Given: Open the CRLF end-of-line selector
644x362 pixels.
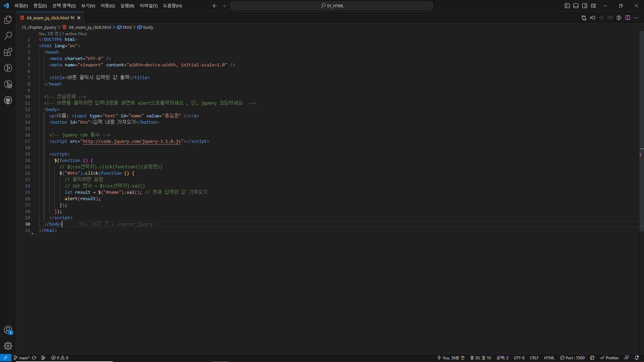Looking at the screenshot, I should click(x=534, y=358).
